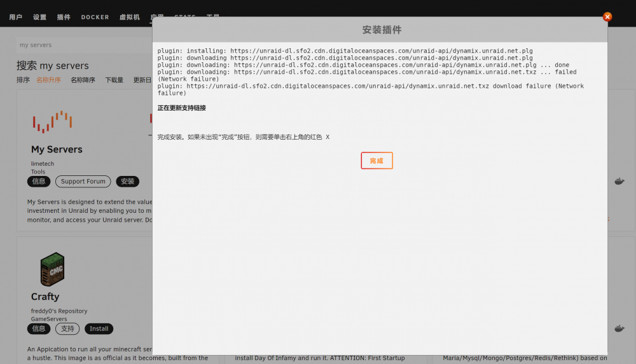Click the 完成 button in install dialog
The height and width of the screenshot is (364, 636).
[x=377, y=161]
